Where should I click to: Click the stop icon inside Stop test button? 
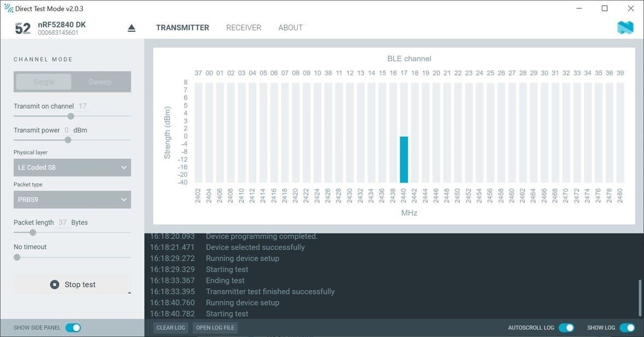point(54,284)
